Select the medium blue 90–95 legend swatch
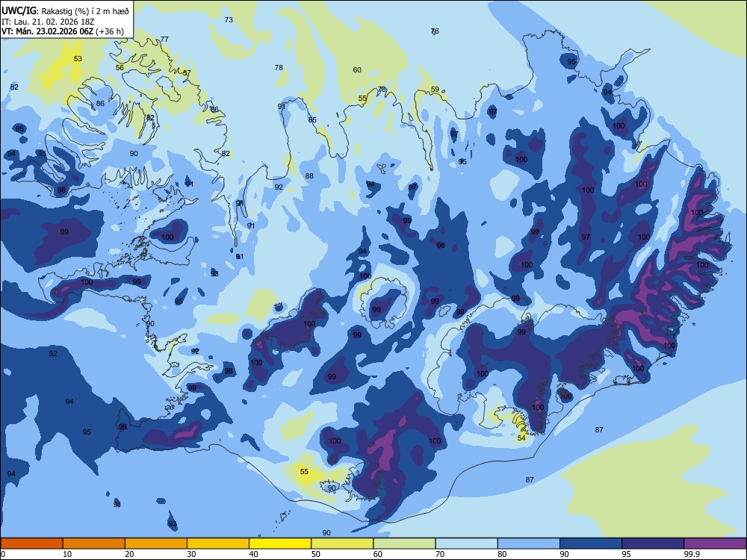This screenshot has height=560, width=747. click(591, 544)
